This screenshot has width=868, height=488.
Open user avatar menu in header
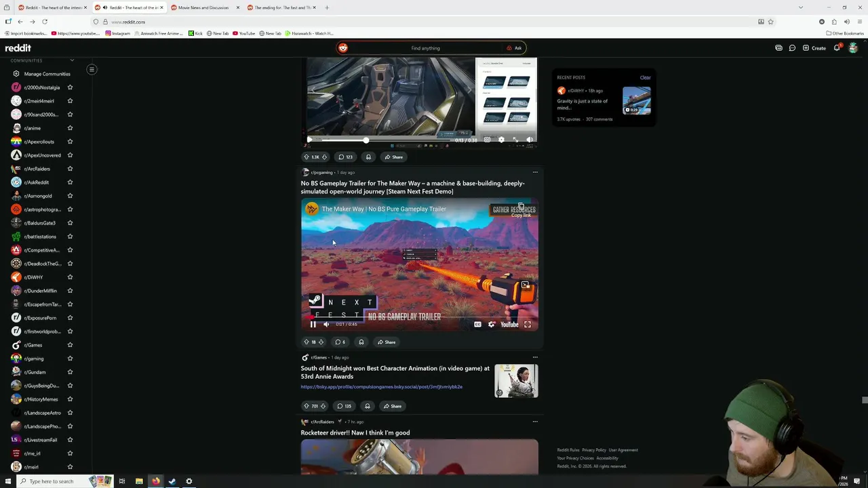(x=853, y=48)
